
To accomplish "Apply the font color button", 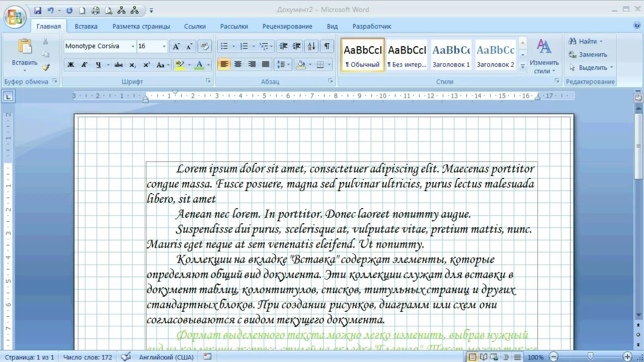I will click(199, 65).
